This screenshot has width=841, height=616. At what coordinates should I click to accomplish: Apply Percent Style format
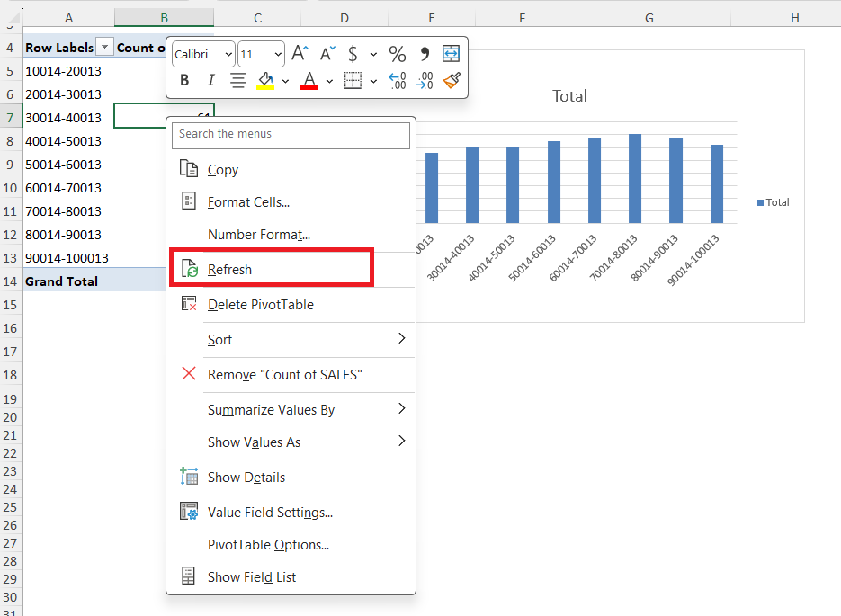click(398, 54)
